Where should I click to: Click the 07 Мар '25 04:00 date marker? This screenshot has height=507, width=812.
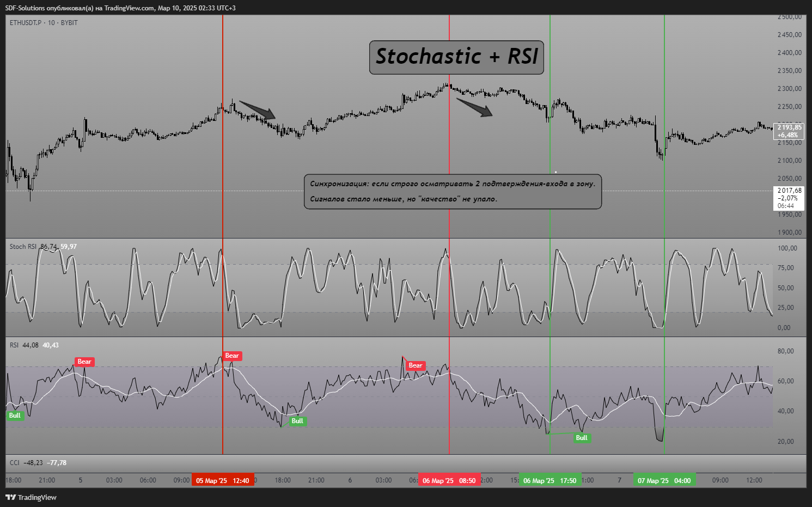664,480
